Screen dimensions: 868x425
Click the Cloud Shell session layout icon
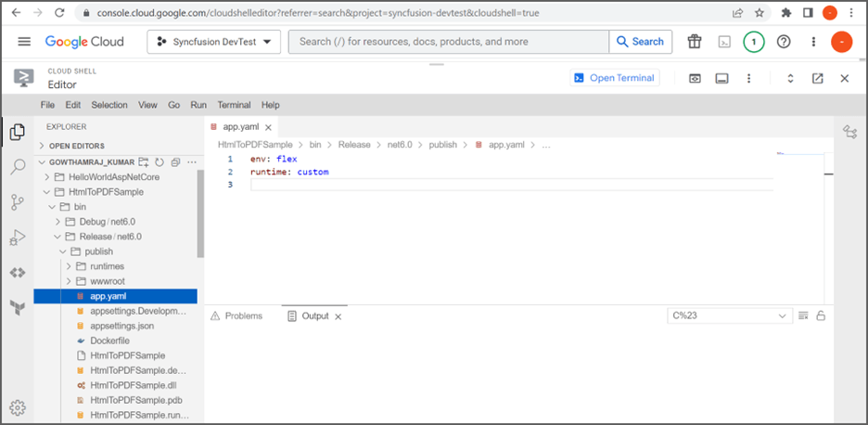[721, 79]
